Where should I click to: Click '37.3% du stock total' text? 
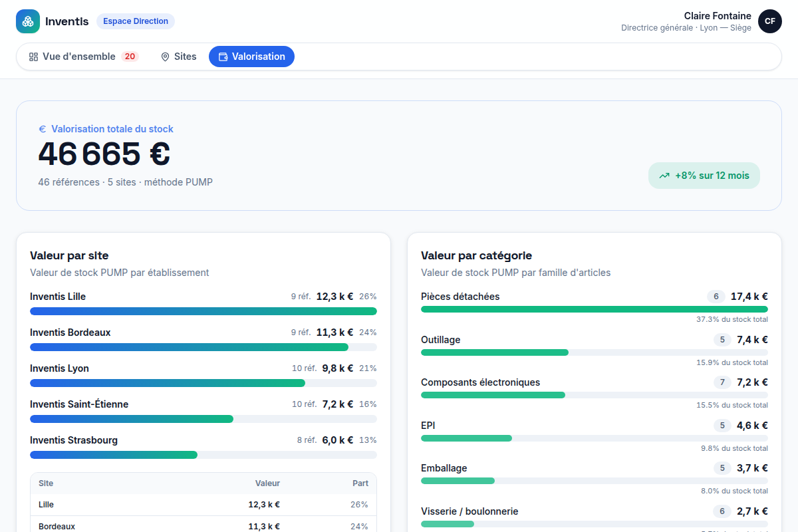click(x=732, y=320)
